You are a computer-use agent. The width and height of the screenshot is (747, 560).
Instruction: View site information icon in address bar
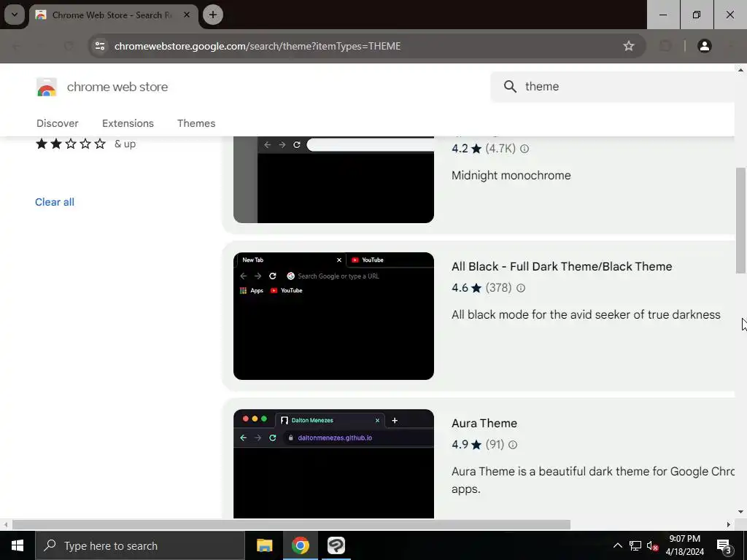[100, 46]
